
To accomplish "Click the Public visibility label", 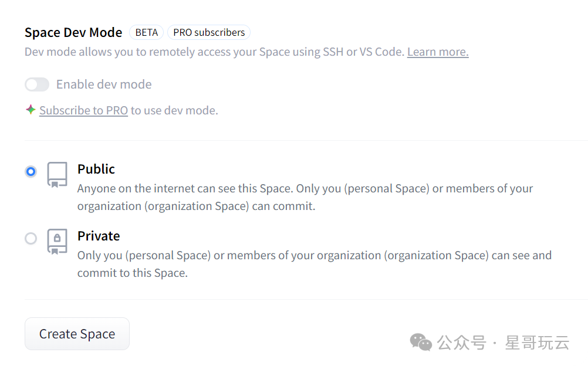I will coord(96,169).
